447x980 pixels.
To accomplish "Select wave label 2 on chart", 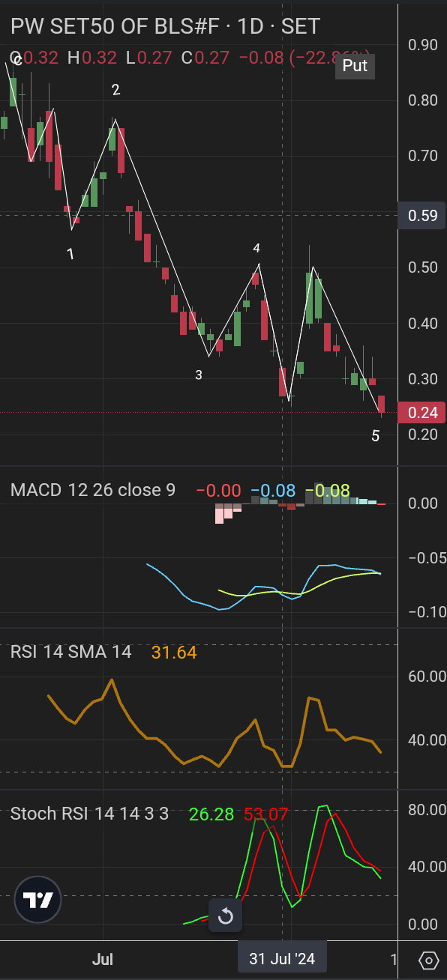I will pyautogui.click(x=115, y=90).
